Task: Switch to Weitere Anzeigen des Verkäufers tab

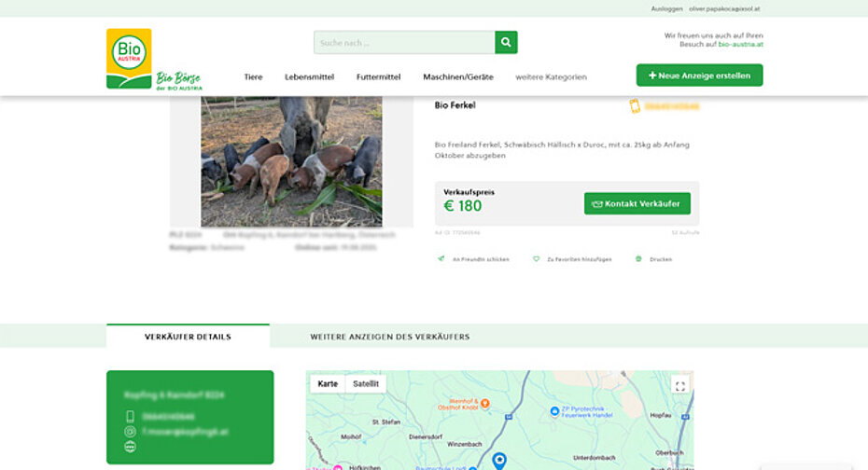Action: coord(389,337)
